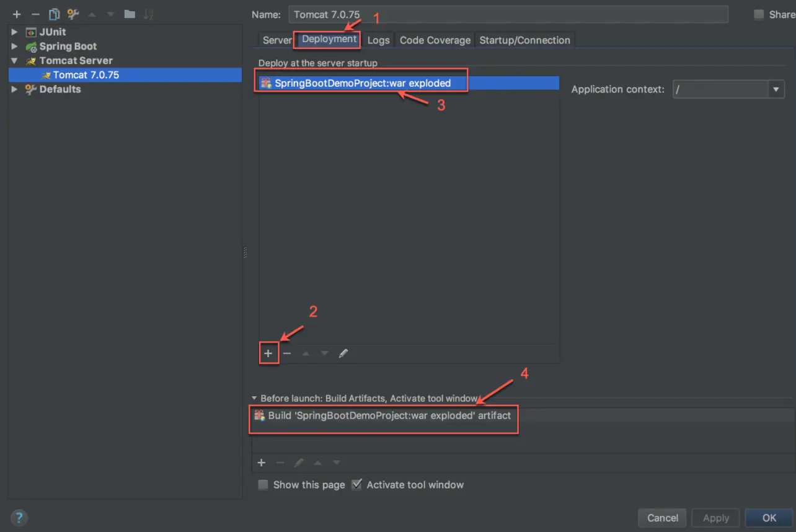Viewport: 796px width, 532px height.
Task: Move configuration up in the tree toolbar
Action: (92, 14)
